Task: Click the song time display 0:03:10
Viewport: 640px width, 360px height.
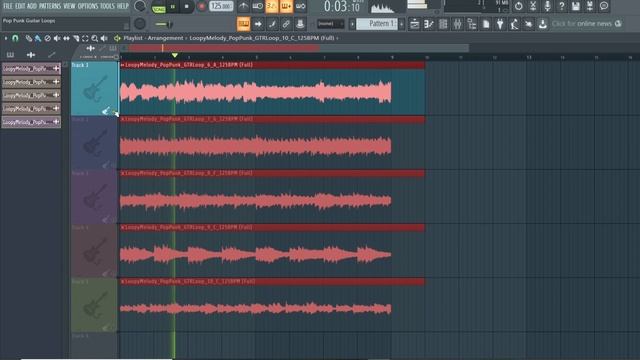Action: pos(342,7)
